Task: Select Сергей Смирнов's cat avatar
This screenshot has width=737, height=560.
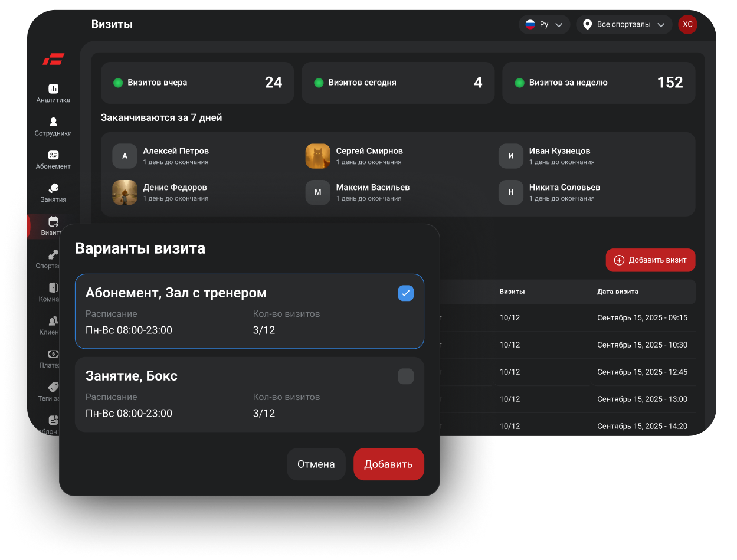Action: pyautogui.click(x=317, y=156)
